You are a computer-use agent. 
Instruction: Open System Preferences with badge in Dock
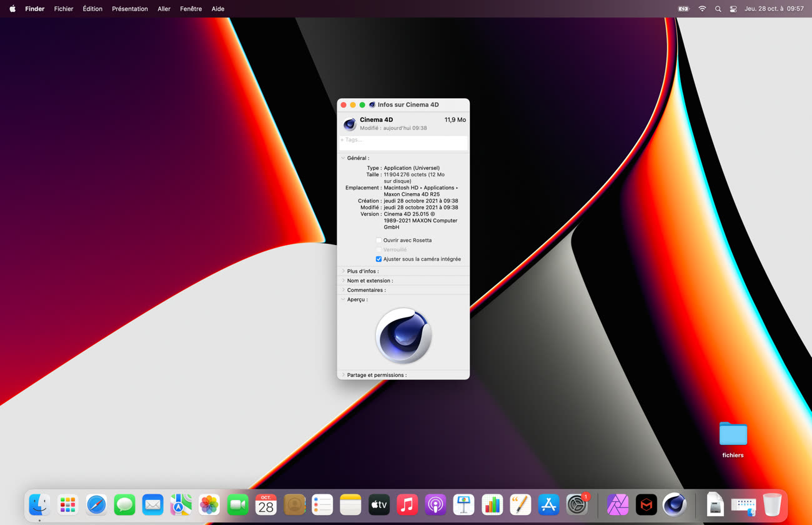coord(577,504)
